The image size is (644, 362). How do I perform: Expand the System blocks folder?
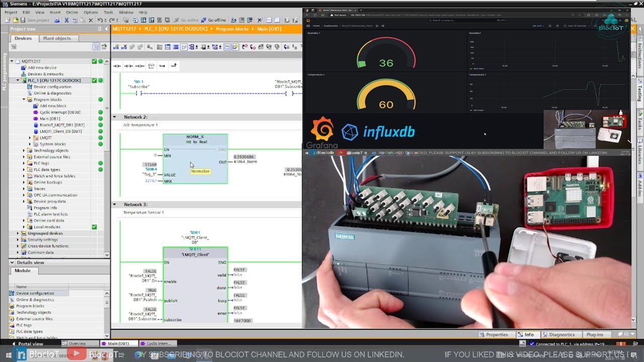pos(30,144)
